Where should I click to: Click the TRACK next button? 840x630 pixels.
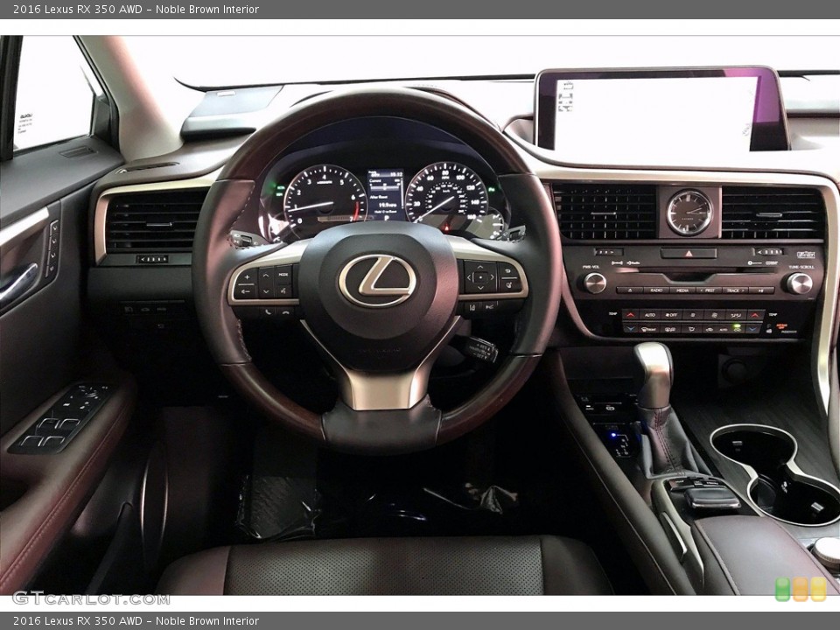pyautogui.click(x=736, y=290)
